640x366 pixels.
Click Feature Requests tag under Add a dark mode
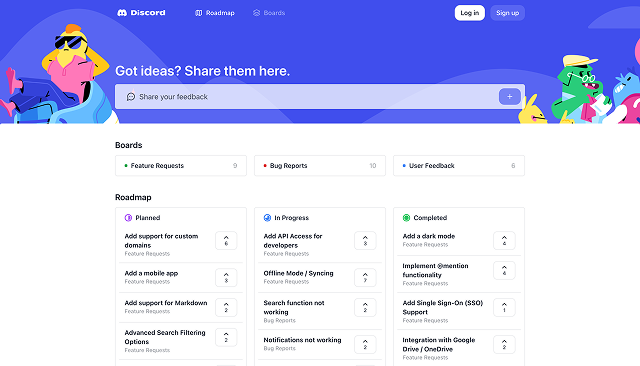(425, 245)
